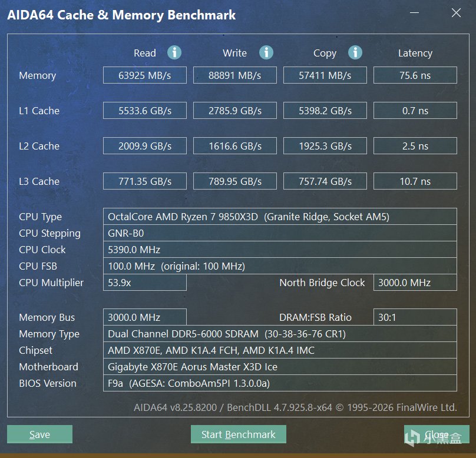Select L3 Cache latency 10.7 ns
Viewport: 476px width, 458px height.
415,181
